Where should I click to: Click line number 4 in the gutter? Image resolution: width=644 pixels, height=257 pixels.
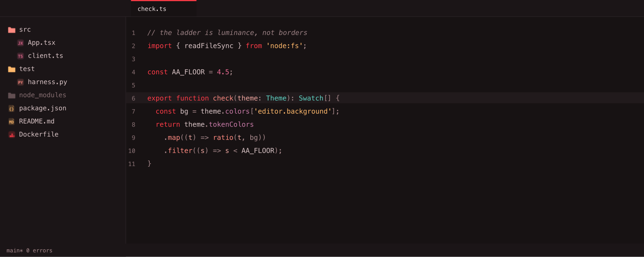click(133, 72)
